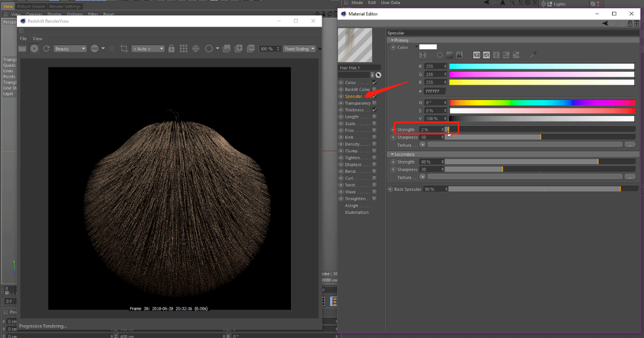
Task: Switch color mode to HSV button
Action: pos(486,55)
